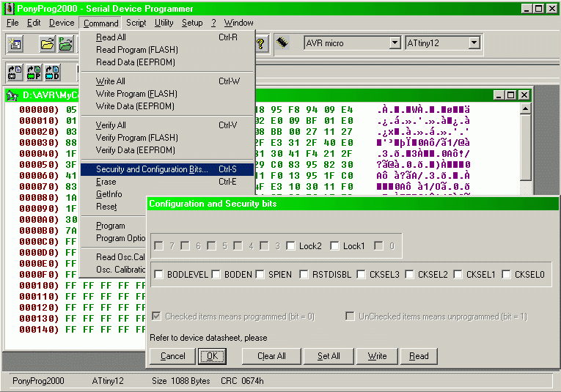This screenshot has width=561, height=392.
Task: Check the CKSEL0 checkbox
Action: point(506,275)
